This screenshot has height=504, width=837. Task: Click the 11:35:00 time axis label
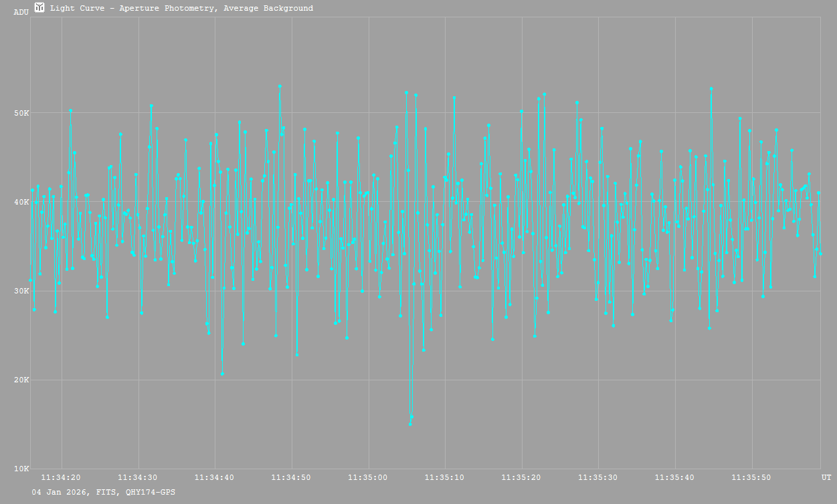368,477
